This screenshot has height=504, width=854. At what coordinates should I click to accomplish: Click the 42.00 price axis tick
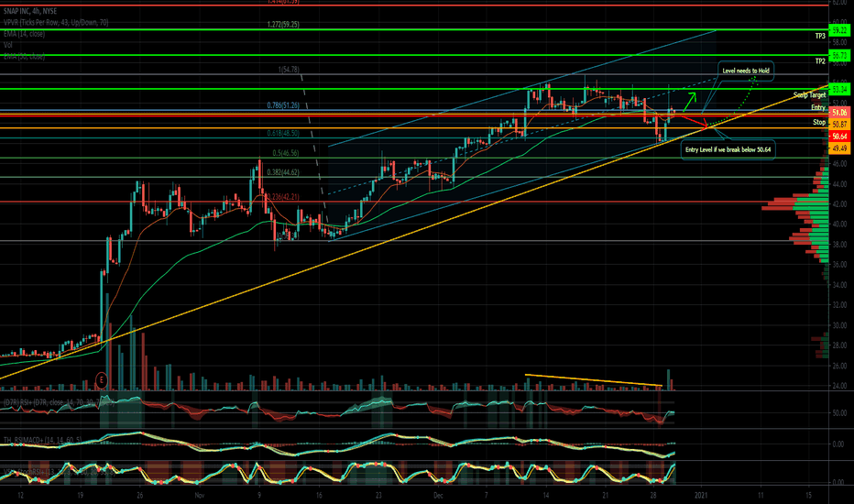coord(839,204)
